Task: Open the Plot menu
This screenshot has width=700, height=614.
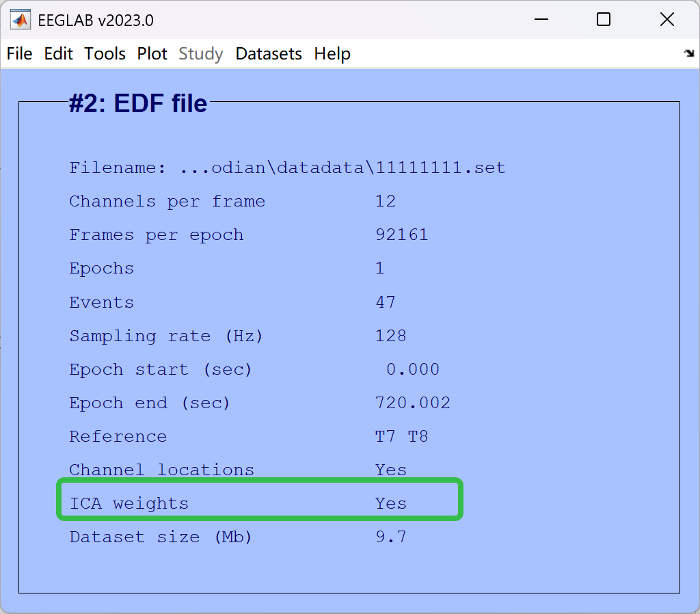Action: [x=152, y=53]
